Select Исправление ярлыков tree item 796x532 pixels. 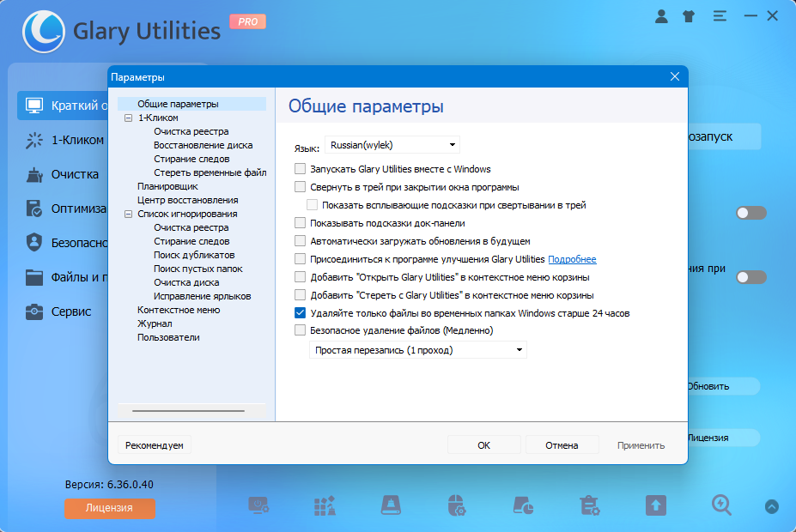coord(202,296)
